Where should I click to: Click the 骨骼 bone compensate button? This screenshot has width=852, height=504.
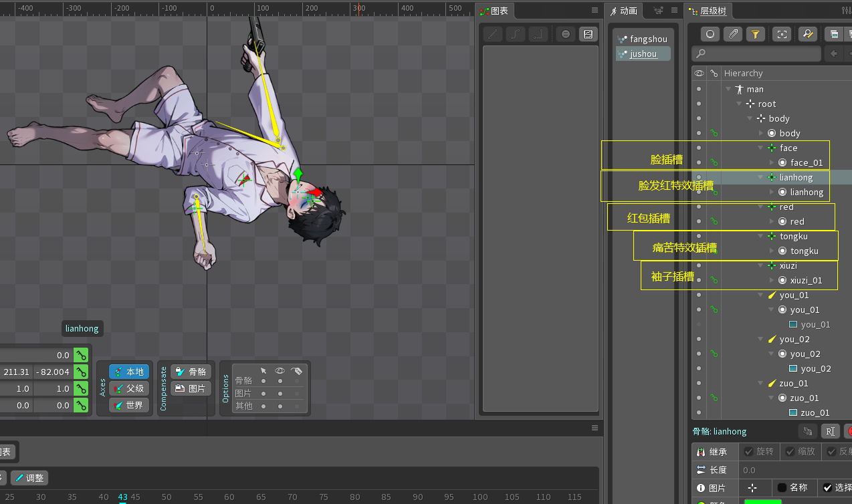(191, 372)
